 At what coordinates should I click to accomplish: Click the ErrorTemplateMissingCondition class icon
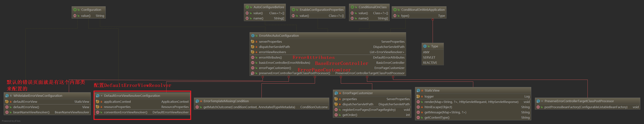point(197,101)
